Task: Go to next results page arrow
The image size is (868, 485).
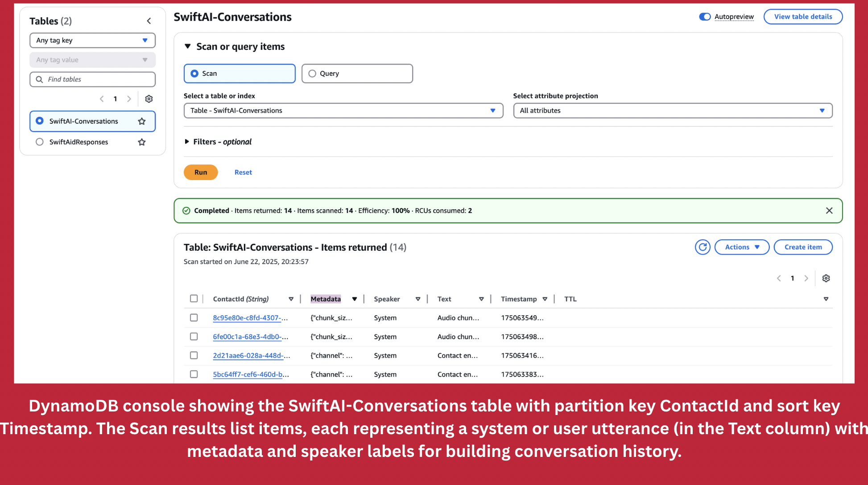Action: [x=806, y=278]
